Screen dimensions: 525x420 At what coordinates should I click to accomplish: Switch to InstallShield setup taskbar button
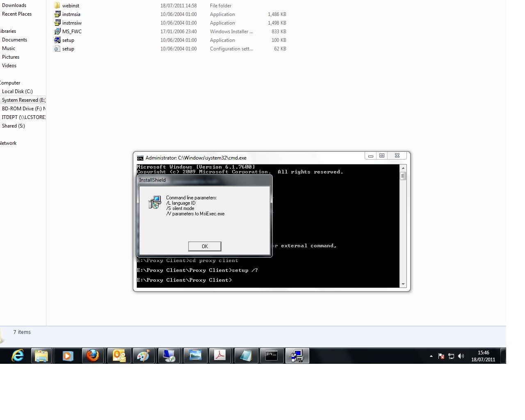coord(297,356)
